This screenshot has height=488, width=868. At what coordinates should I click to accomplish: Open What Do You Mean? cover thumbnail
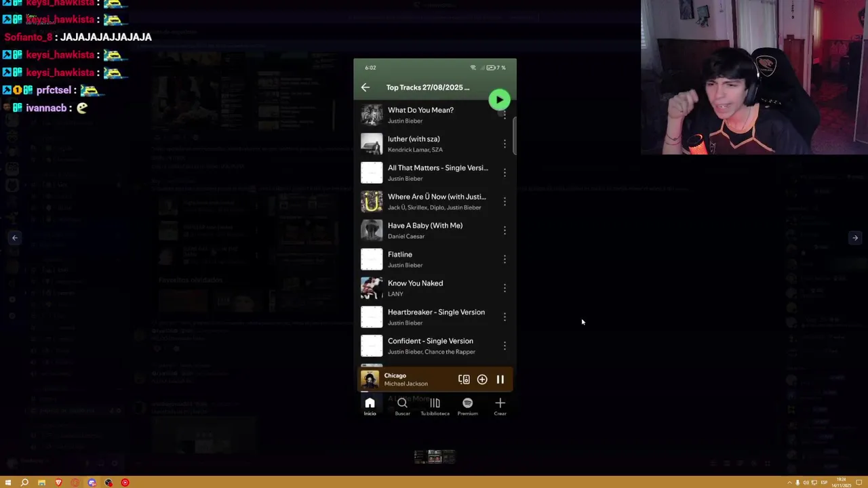point(372,115)
